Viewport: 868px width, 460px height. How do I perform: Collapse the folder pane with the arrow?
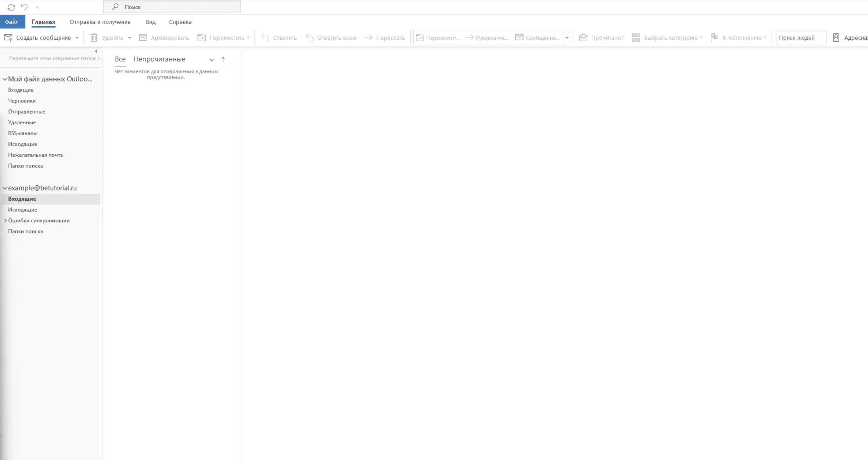(96, 52)
